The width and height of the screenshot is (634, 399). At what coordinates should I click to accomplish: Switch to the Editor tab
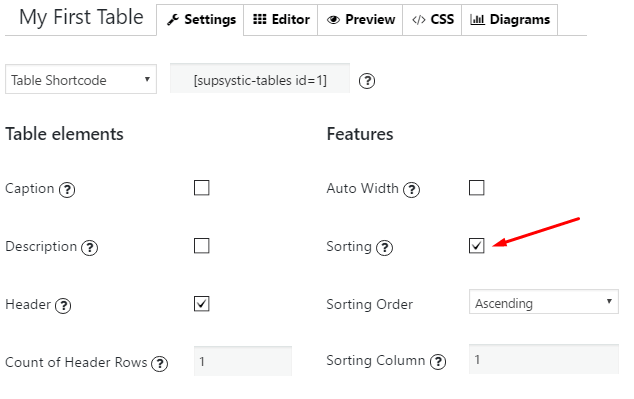pyautogui.click(x=281, y=19)
